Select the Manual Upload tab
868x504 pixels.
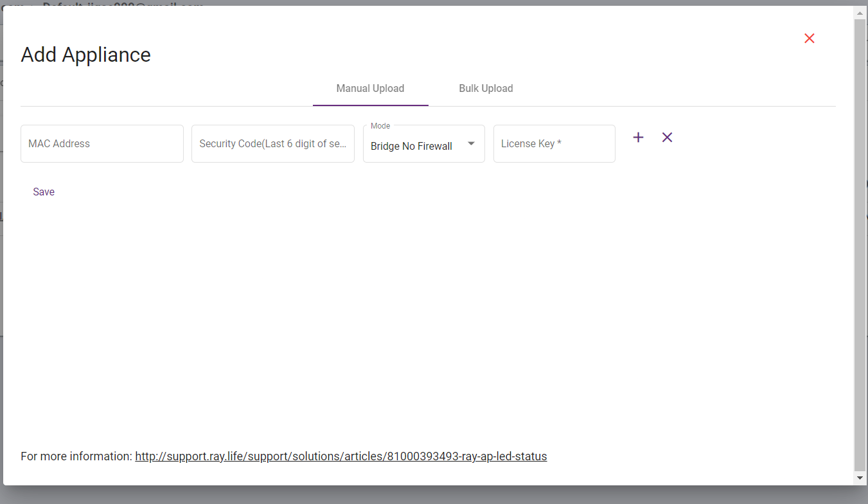click(370, 89)
